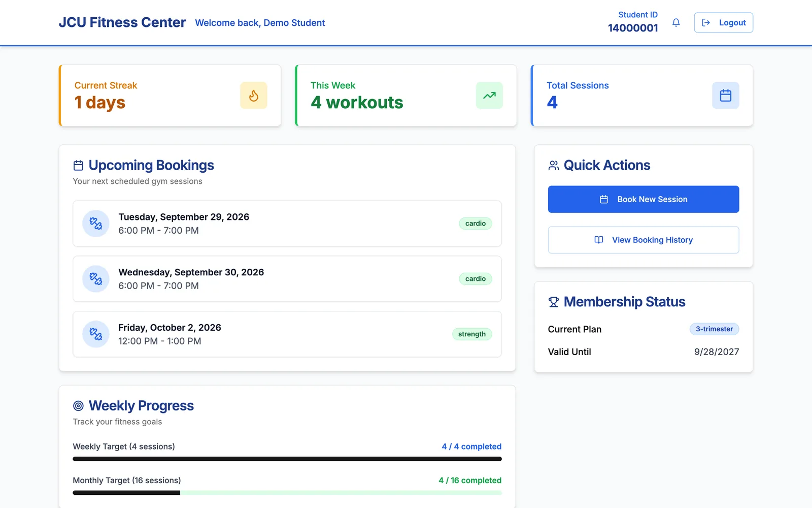The image size is (812, 508).
Task: Click "1 days" streak value
Action: (x=100, y=103)
